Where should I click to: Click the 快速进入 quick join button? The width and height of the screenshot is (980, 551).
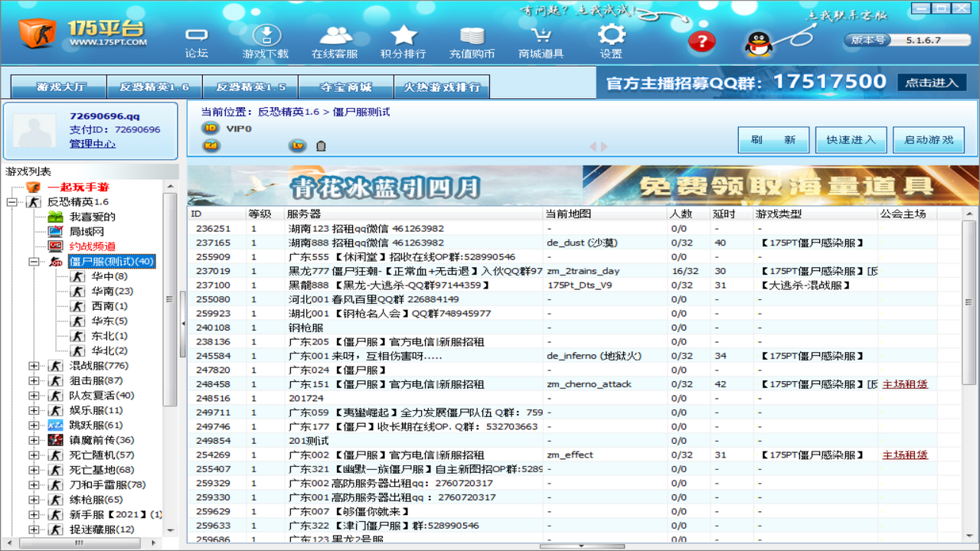point(851,140)
